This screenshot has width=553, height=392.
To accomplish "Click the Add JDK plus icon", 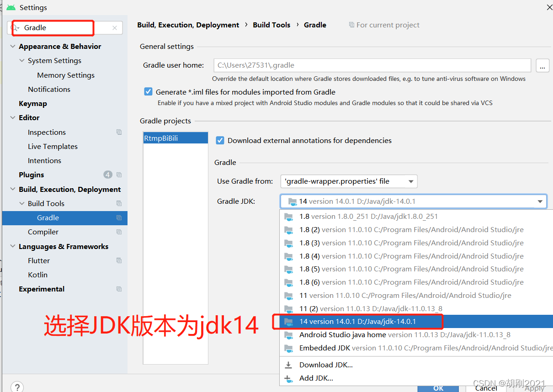I will coord(288,378).
